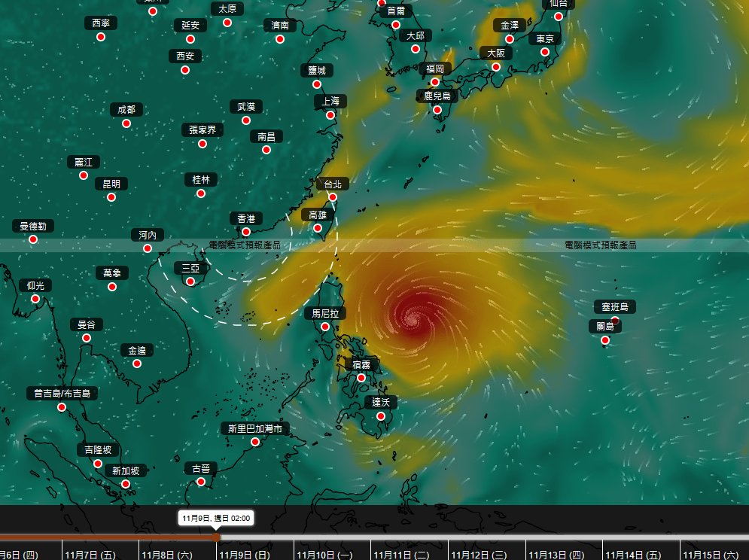Click the Hong Kong (香港) location marker
Viewport: 749px width, 560px height.
[246, 232]
